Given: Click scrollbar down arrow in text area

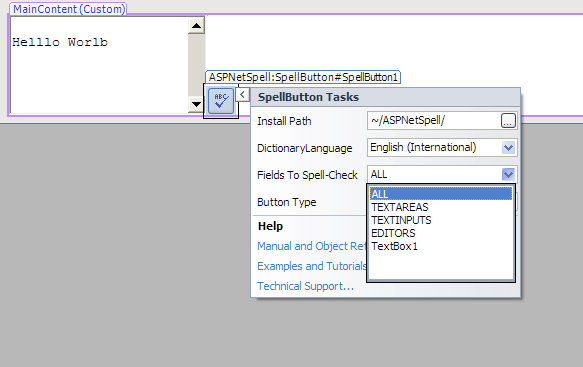Looking at the screenshot, I should 196,104.
